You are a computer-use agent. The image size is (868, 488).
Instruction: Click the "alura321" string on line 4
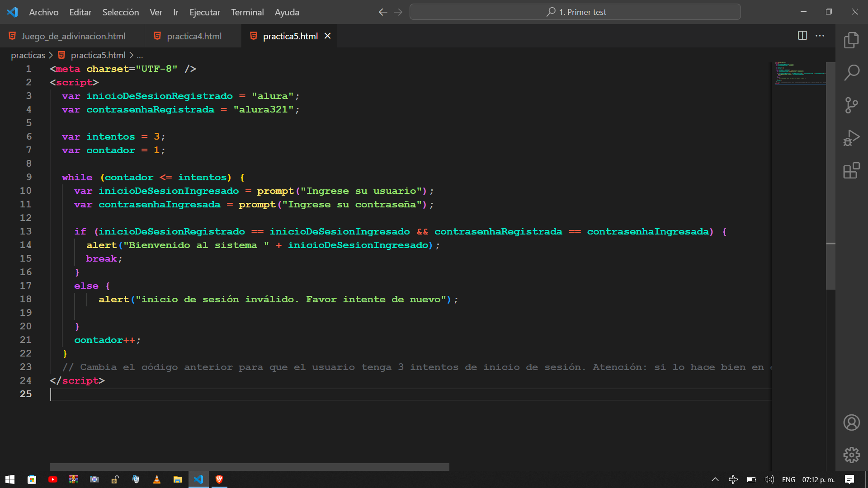264,109
